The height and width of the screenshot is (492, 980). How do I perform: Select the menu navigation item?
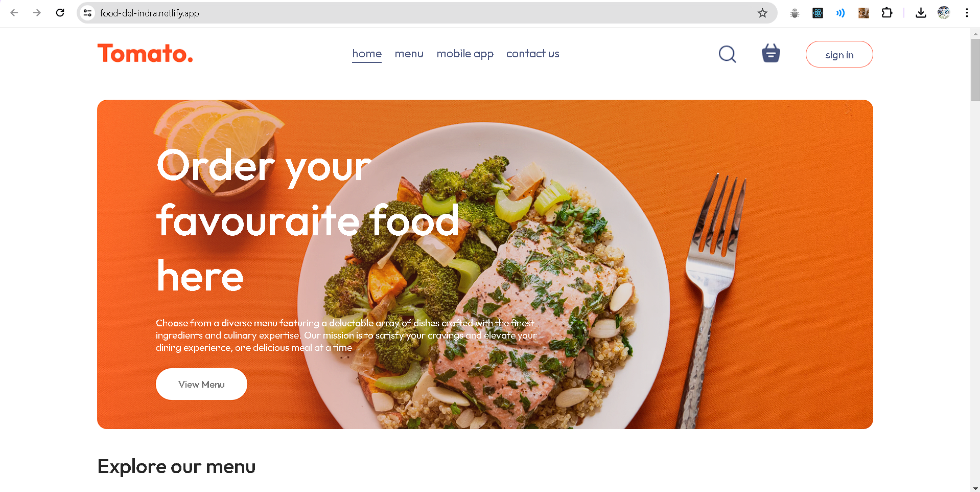[409, 54]
